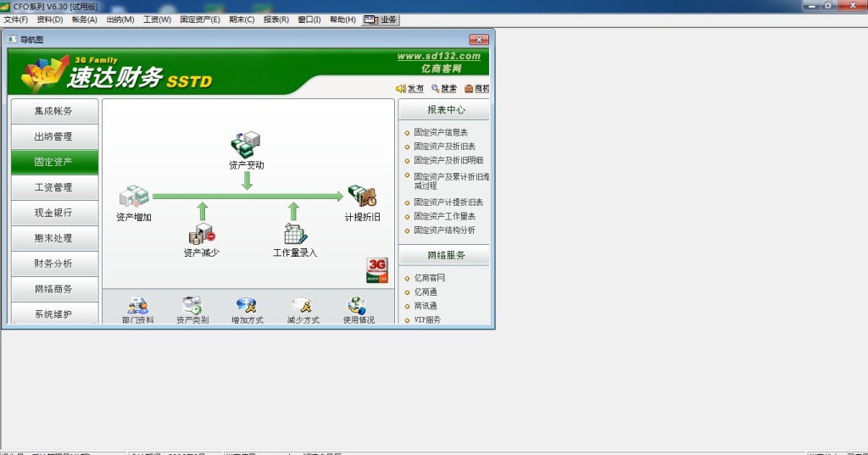
Task: Open the 窗口(I) menu
Action: pos(309,19)
